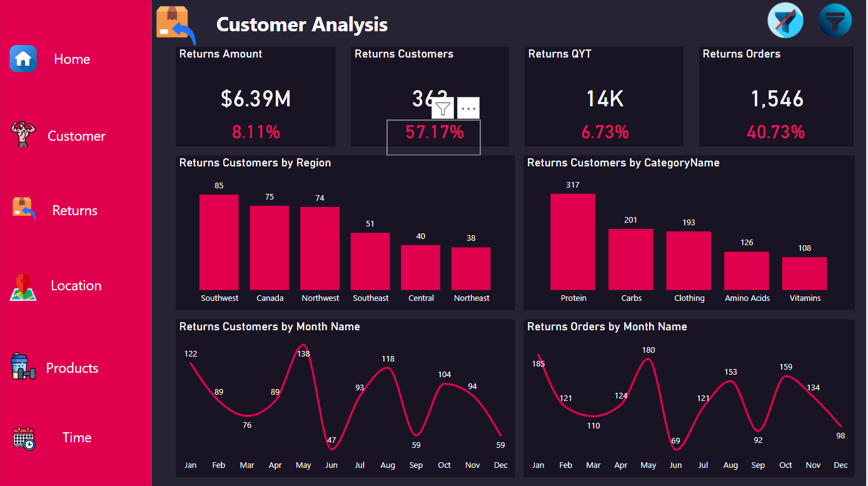Image resolution: width=868 pixels, height=486 pixels.
Task: Click the dark blue filter funnel icon
Action: (835, 21)
